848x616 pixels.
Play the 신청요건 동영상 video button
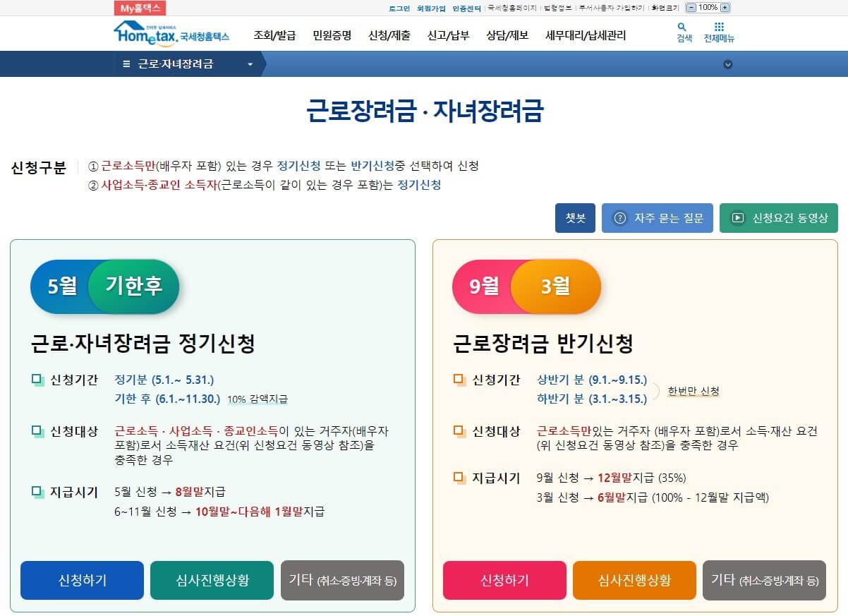coord(778,218)
